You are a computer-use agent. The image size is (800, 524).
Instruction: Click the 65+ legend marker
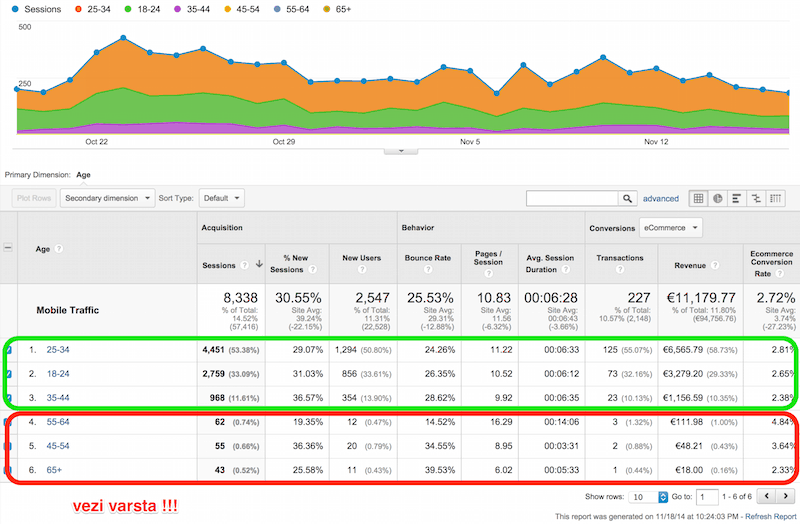coord(327,9)
